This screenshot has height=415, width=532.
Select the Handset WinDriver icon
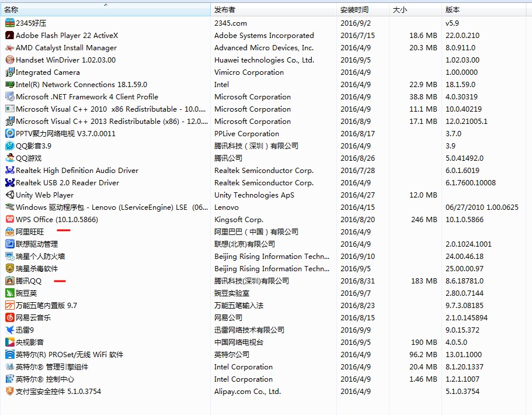(10, 60)
